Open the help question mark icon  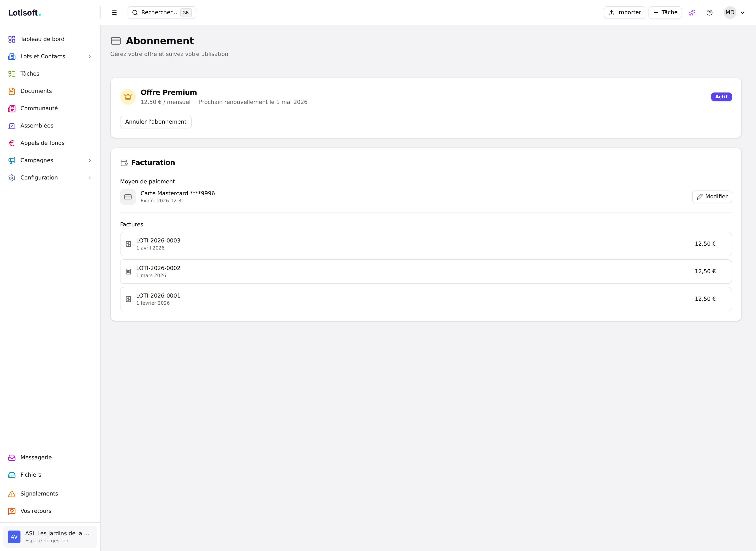[x=710, y=13]
